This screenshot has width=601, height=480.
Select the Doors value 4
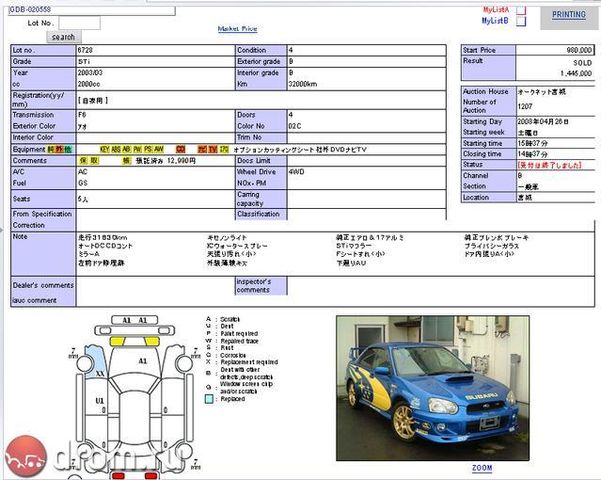[291, 115]
